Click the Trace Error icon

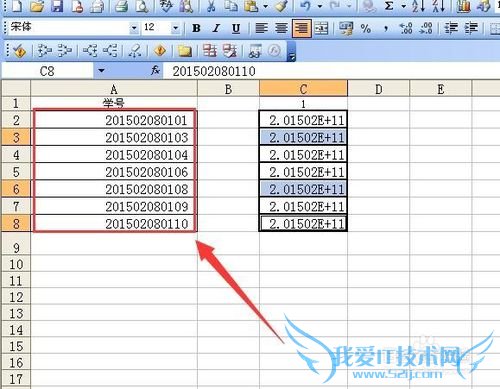[x=160, y=51]
